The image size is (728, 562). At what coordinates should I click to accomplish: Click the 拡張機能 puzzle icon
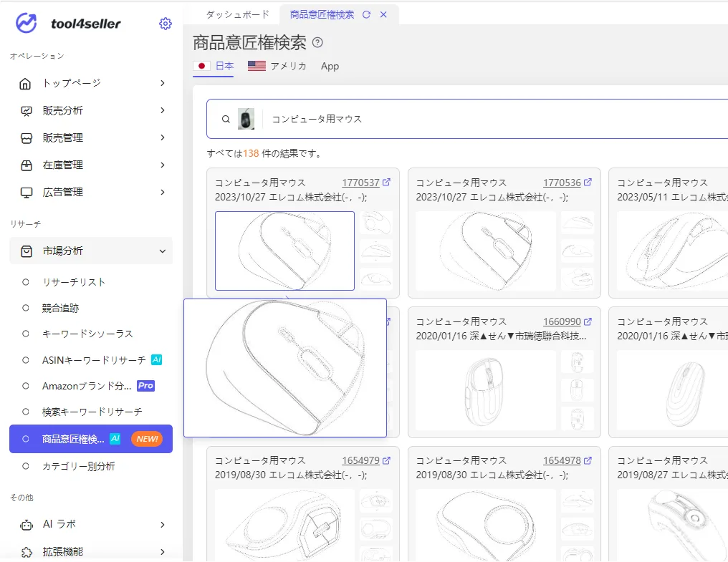(27, 552)
